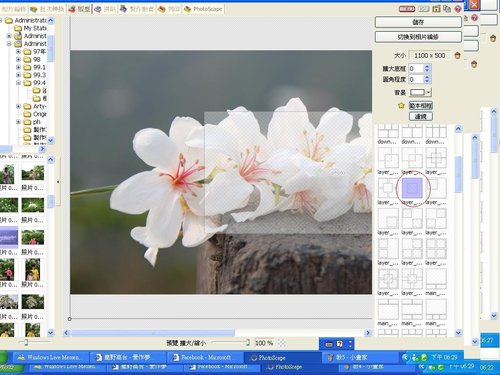Screen dimensions: 500x375
Task: Expand the 99.1 folder
Action: coord(19,67)
